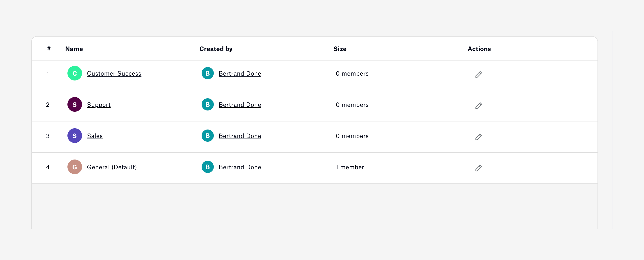Click Bertrand Done's avatar in row 1
The height and width of the screenshot is (260, 644).
point(207,73)
